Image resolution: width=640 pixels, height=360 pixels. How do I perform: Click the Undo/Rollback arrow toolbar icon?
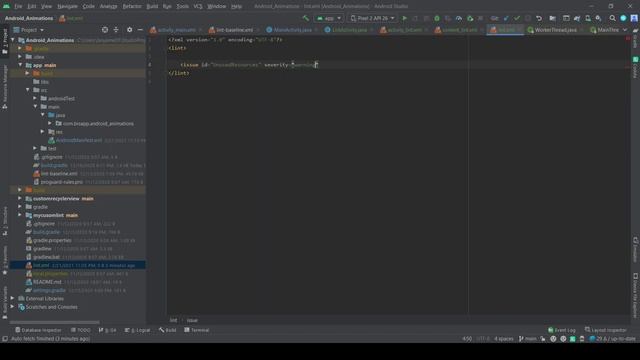pos(539,18)
